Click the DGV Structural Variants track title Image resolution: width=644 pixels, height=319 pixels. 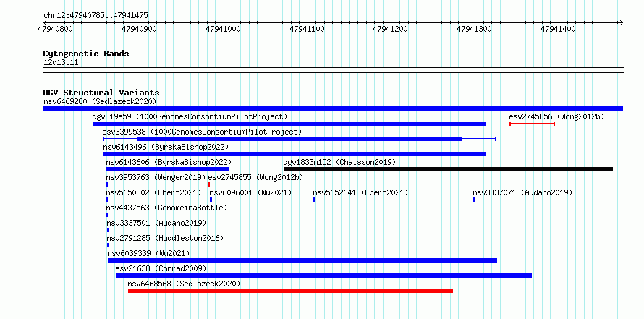[x=101, y=93]
